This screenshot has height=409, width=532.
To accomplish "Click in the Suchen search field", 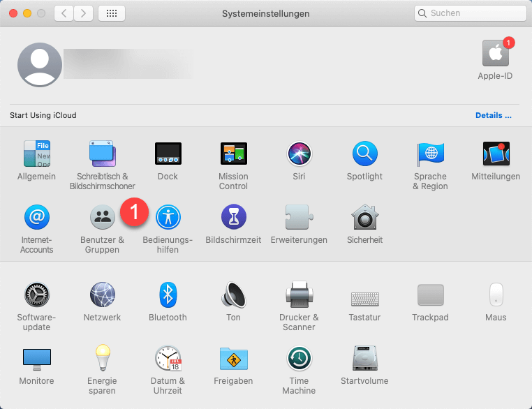I will (x=475, y=13).
